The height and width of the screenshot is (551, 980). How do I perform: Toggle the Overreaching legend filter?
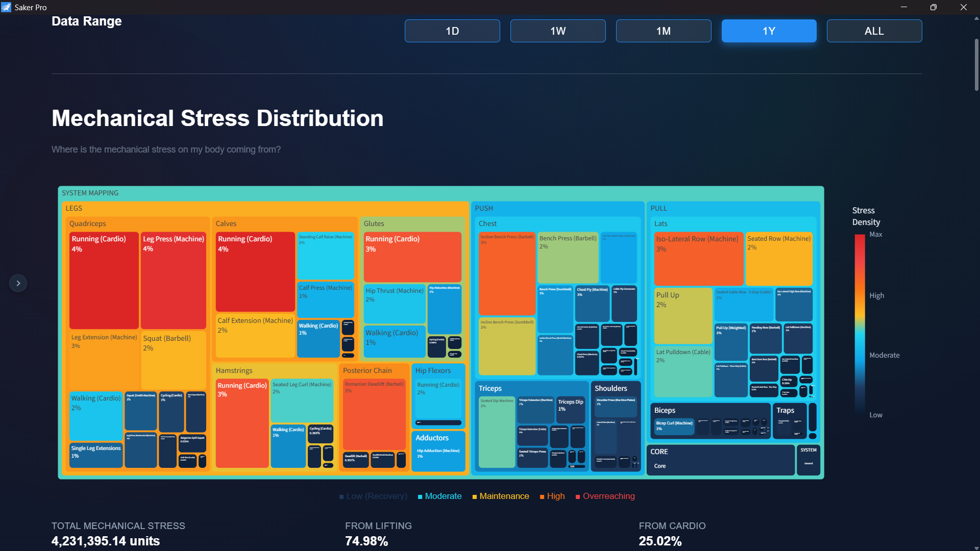pos(605,496)
